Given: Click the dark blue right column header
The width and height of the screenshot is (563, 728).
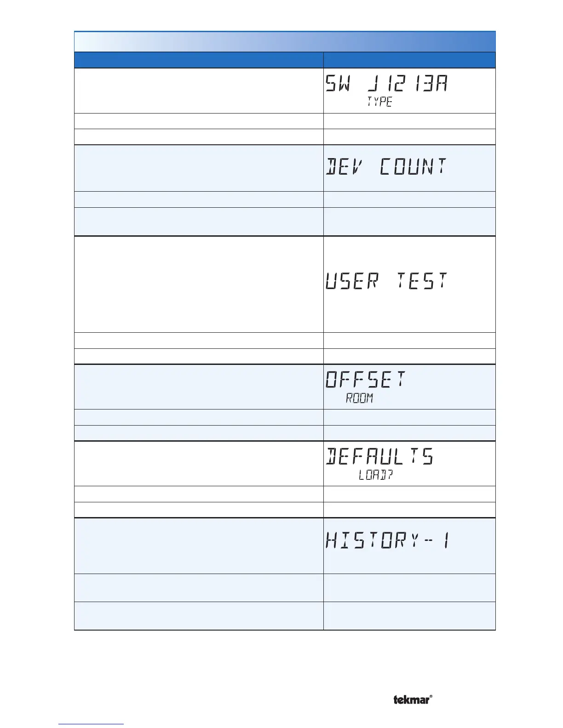Looking at the screenshot, I should point(409,60).
